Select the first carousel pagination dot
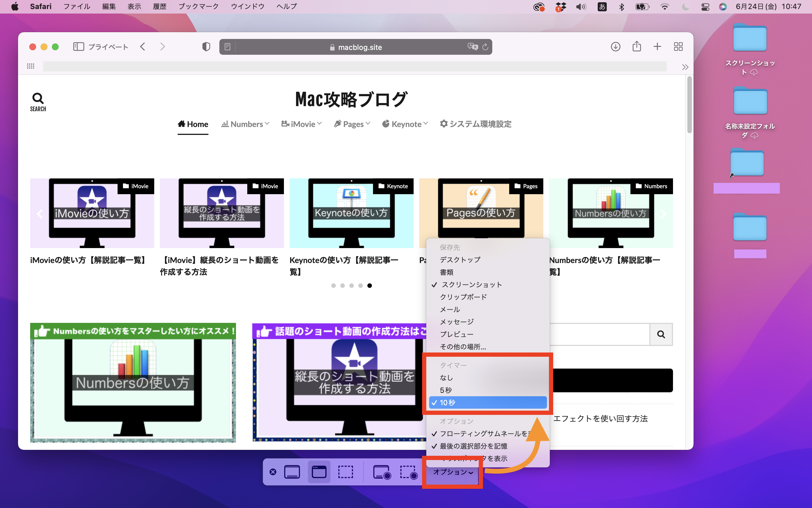The image size is (812, 508). [x=333, y=286]
